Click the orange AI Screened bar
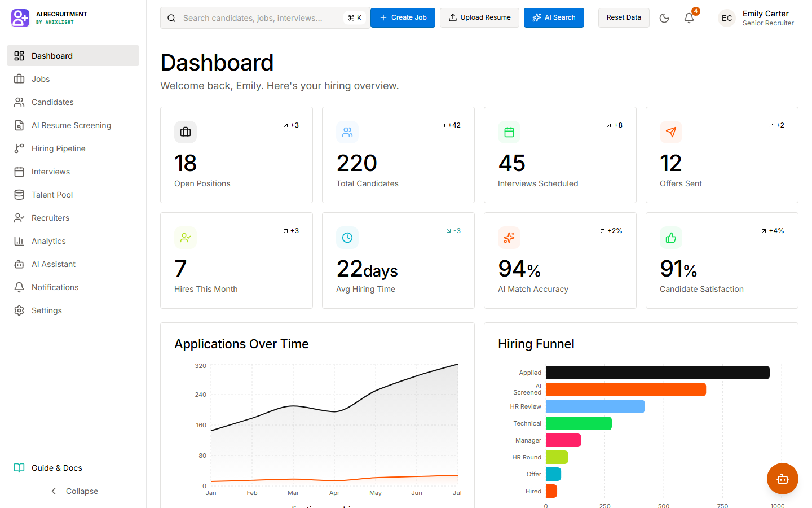Screen dimensions: 812x508 point(626,389)
